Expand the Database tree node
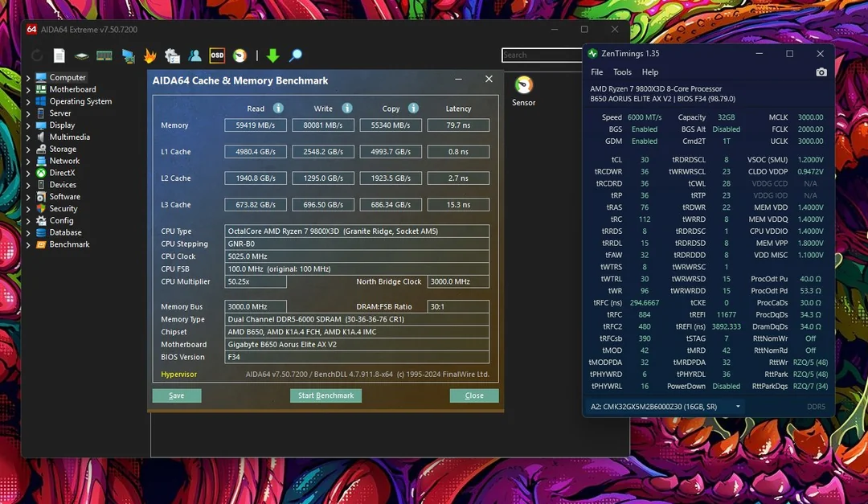This screenshot has height=504, width=868. (28, 232)
